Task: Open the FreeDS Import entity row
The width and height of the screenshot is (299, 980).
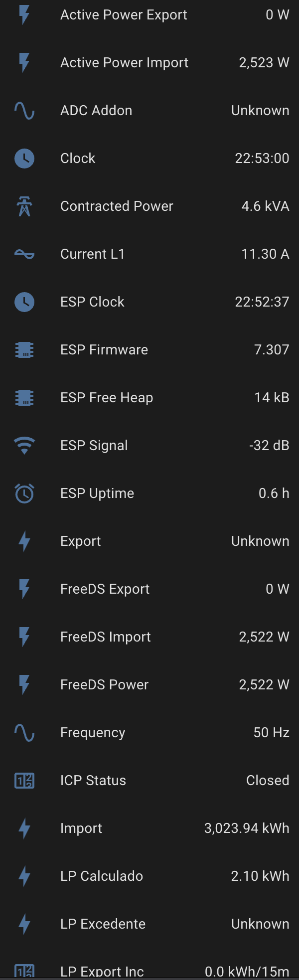Action: [x=105, y=637]
